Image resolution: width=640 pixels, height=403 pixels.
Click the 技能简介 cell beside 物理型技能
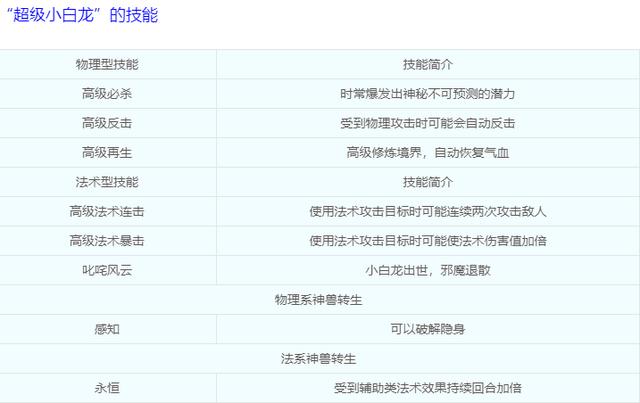[x=428, y=65]
